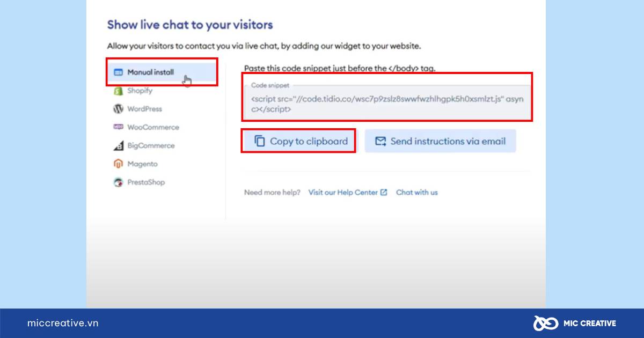
Task: Choose the PrestaShop install option
Action: click(140, 182)
